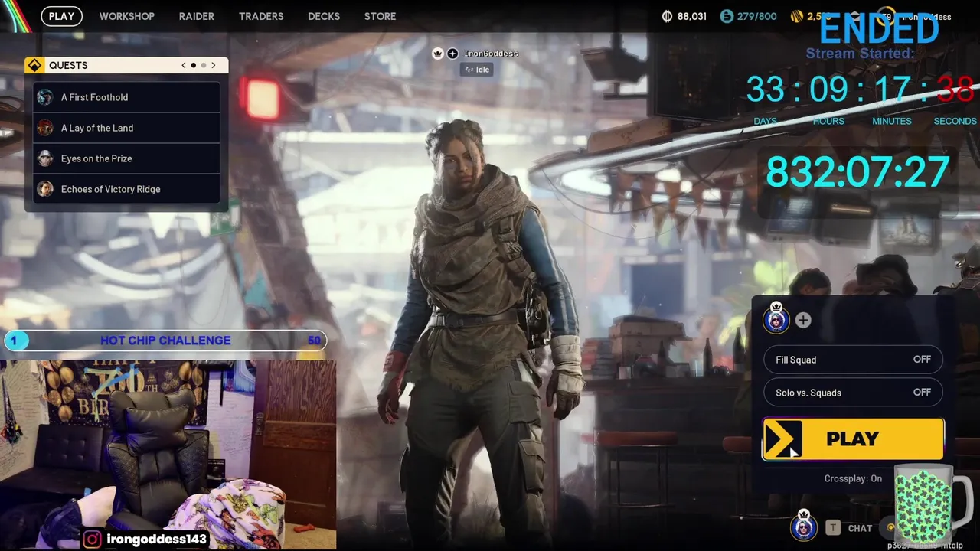The image size is (980, 551).
Task: Open the Eyes on the Prize quest
Action: [x=127, y=158]
